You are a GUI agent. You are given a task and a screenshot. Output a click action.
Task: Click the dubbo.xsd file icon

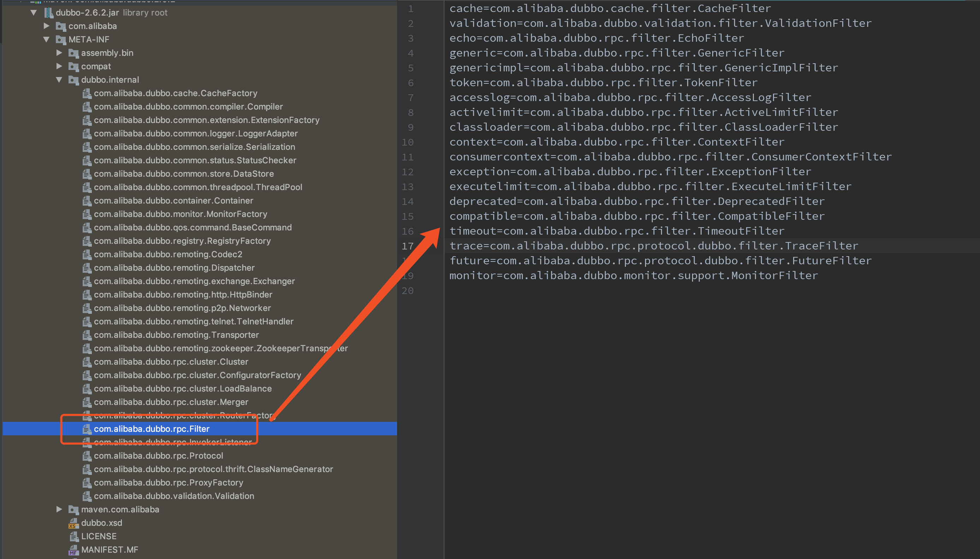pyautogui.click(x=73, y=523)
